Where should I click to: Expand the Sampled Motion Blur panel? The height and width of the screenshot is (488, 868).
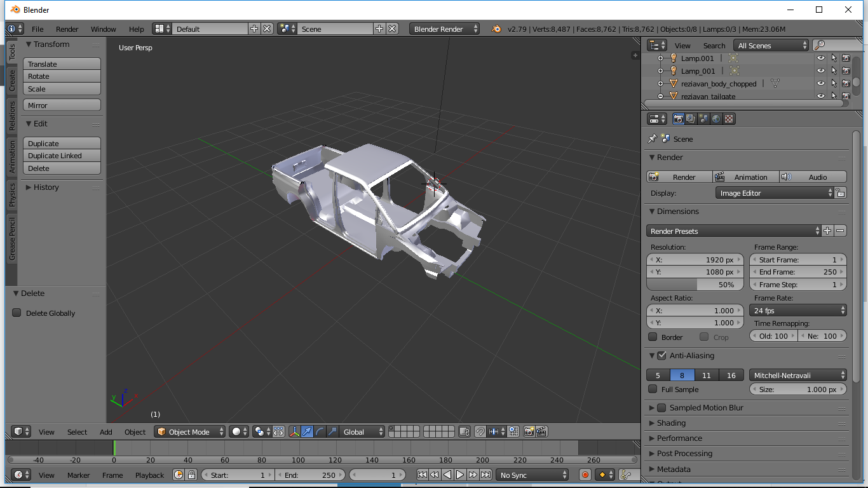(x=652, y=408)
